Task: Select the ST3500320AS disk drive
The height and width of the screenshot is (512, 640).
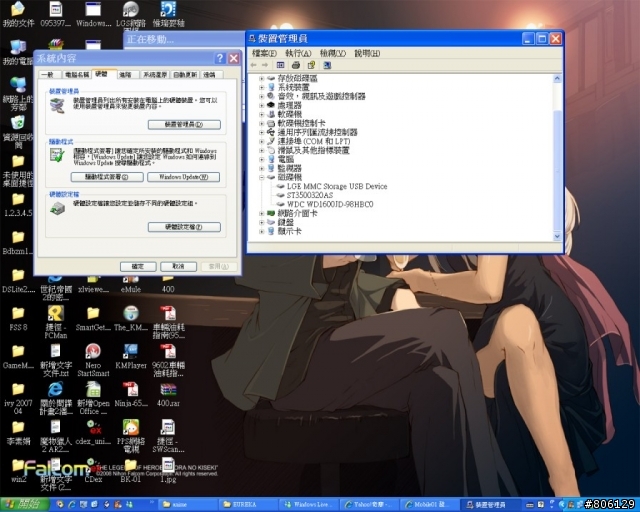Action: coord(310,195)
